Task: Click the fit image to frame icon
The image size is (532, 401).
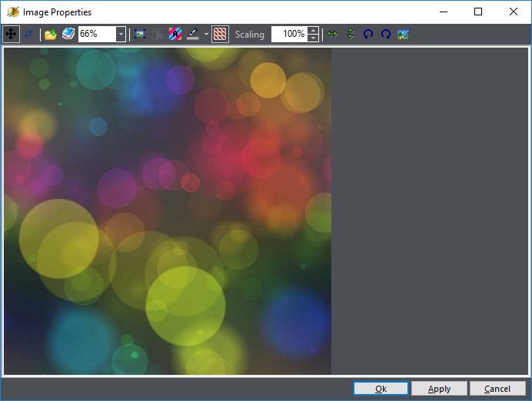Action: pyautogui.click(x=140, y=34)
